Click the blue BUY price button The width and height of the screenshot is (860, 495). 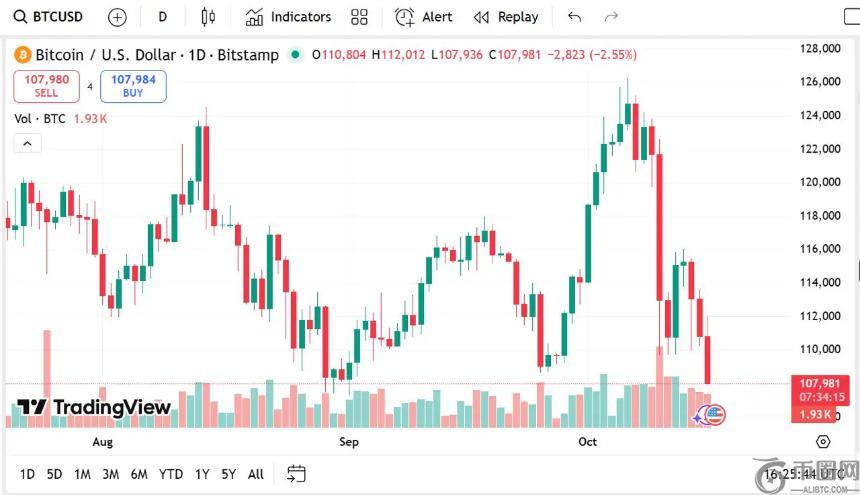click(133, 86)
